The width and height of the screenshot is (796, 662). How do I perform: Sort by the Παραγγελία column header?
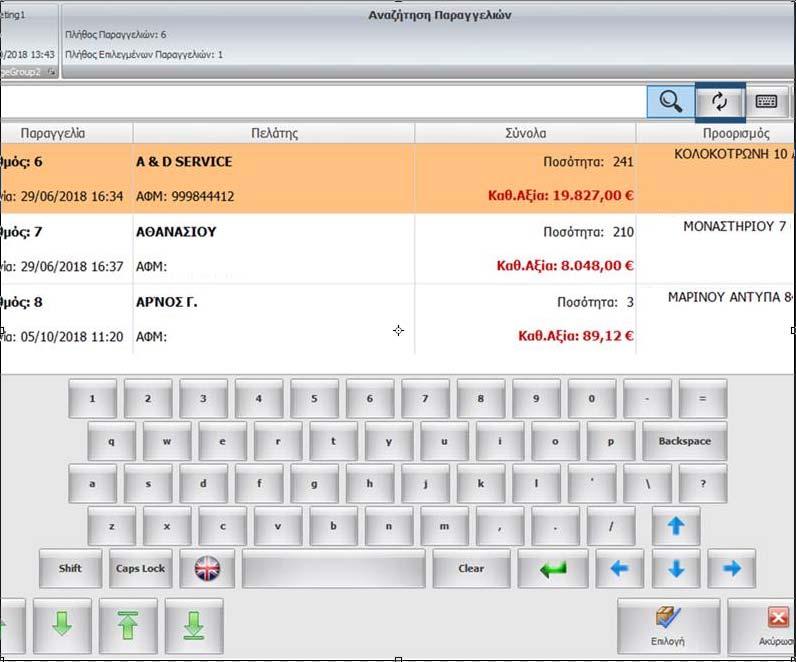point(66,133)
